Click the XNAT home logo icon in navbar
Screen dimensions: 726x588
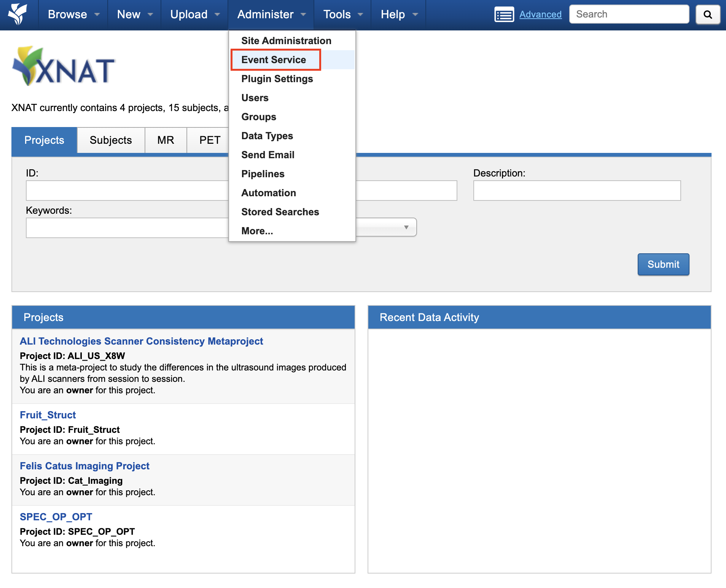point(18,14)
